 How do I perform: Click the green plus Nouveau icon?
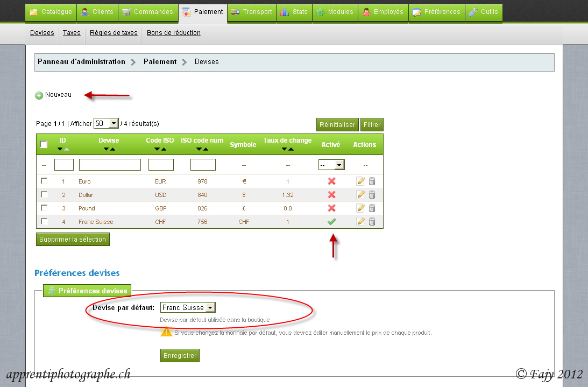(39, 95)
